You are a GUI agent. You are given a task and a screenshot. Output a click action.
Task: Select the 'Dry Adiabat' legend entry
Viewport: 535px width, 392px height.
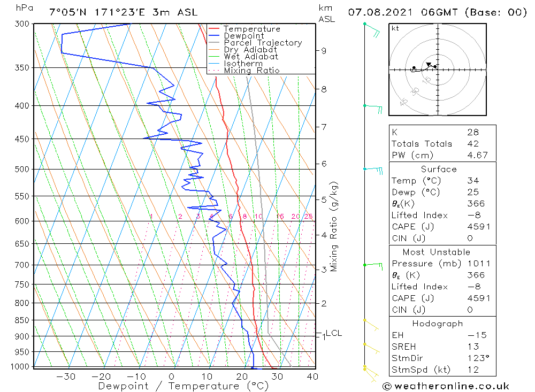click(250, 50)
